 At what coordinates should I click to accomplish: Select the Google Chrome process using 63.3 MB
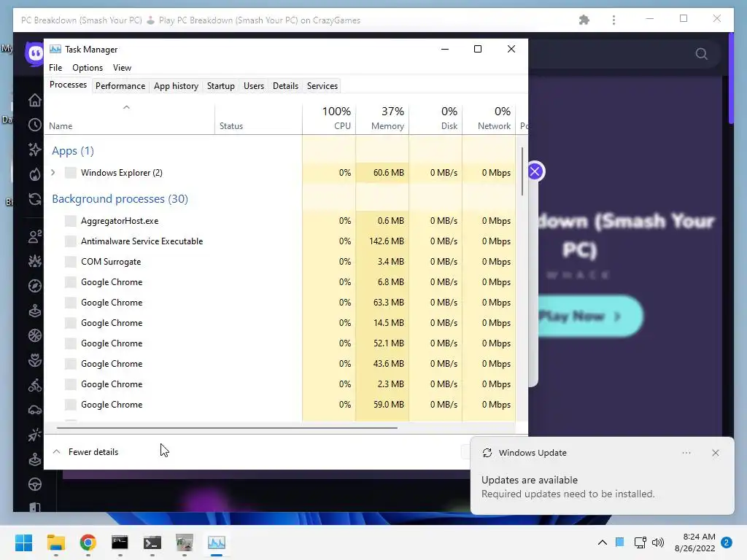280,303
